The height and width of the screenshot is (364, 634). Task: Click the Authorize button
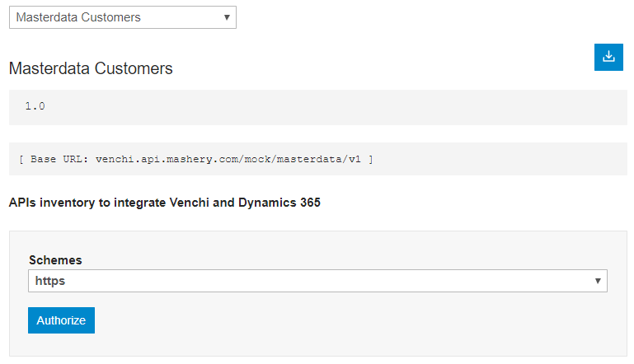coord(61,320)
